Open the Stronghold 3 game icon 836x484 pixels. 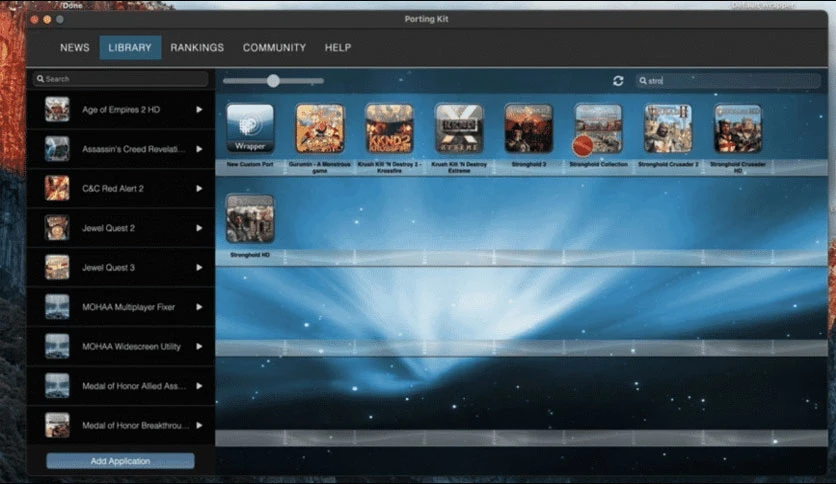click(x=528, y=128)
